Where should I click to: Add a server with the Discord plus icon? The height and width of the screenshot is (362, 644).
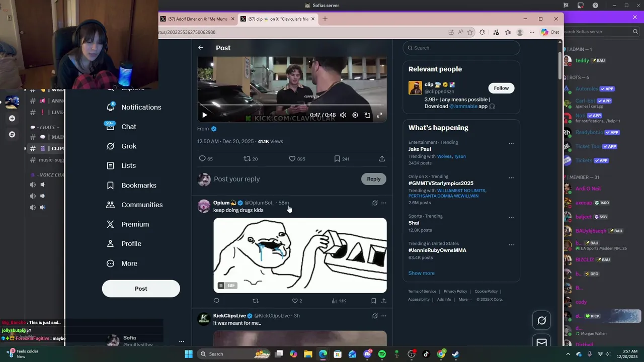pyautogui.click(x=12, y=119)
